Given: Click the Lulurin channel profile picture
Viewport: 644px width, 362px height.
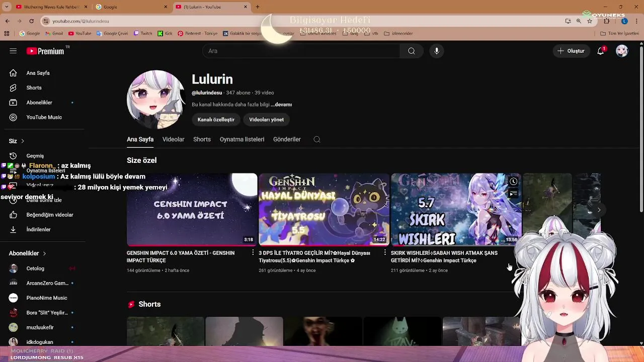Looking at the screenshot, I should 156,100.
